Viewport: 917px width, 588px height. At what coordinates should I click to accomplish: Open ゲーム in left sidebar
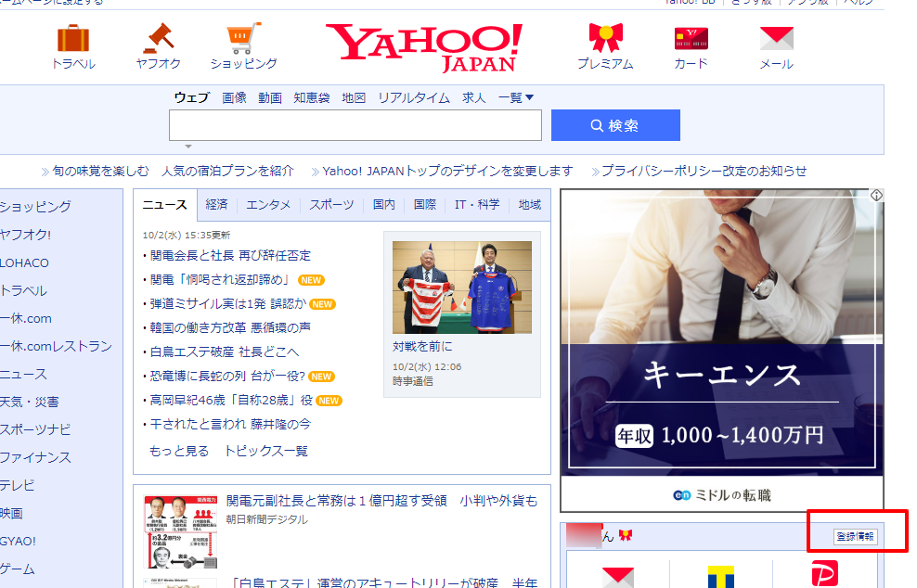pos(17,569)
